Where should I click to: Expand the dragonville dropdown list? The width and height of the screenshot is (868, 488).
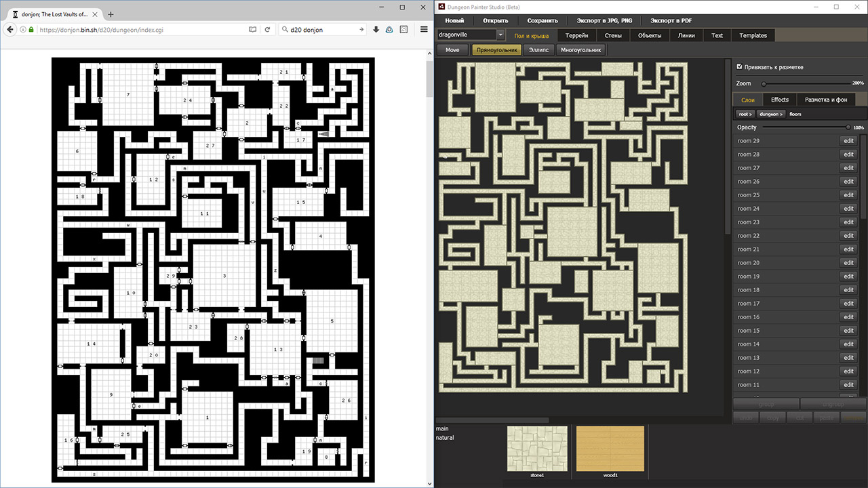[500, 35]
